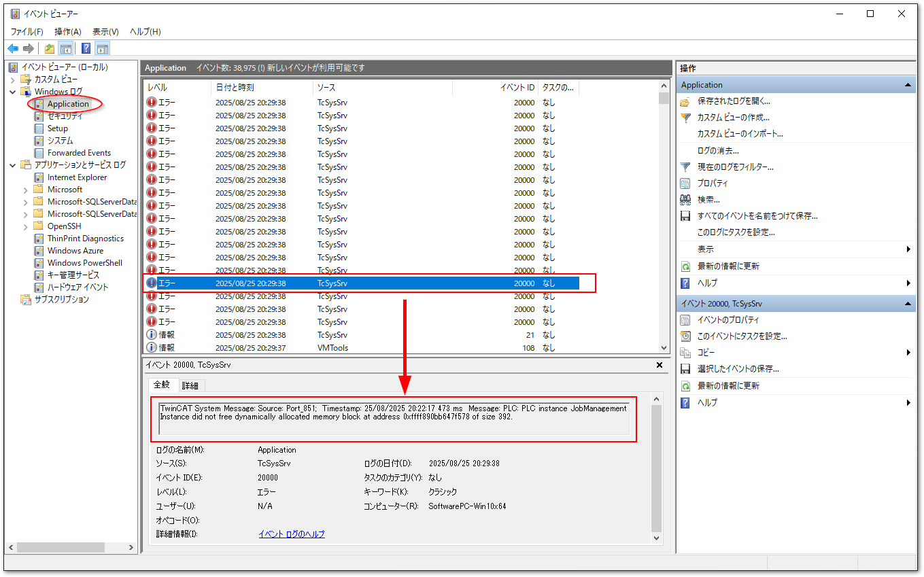Click event list vertical scrollbar down arrow
The width and height of the screenshot is (924, 577).
(x=664, y=347)
